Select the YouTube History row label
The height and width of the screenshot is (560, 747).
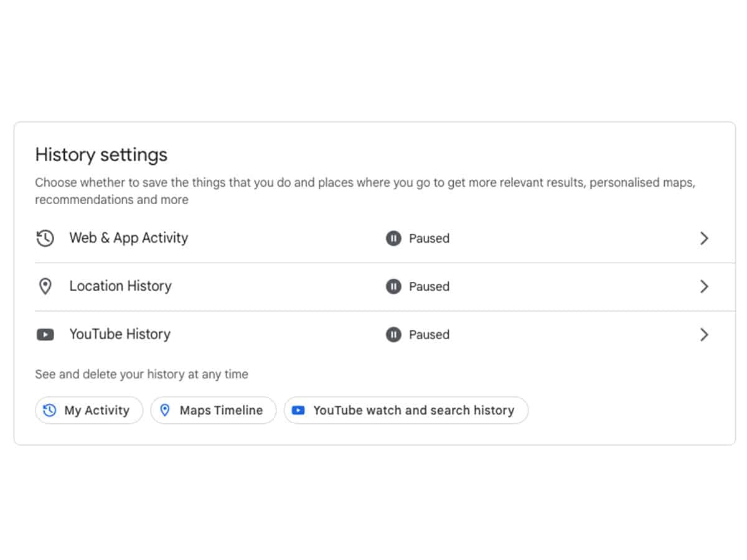[120, 334]
